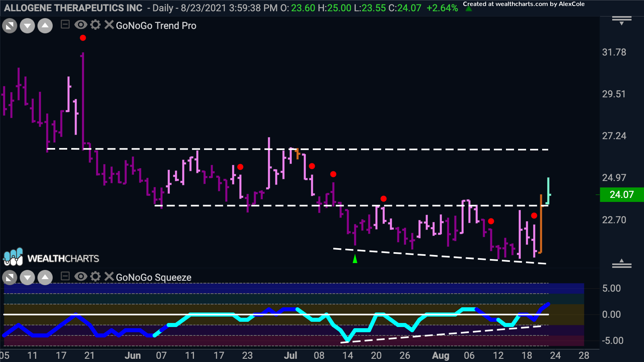Click the +2.64% change value
The image size is (644, 362).
click(442, 8)
